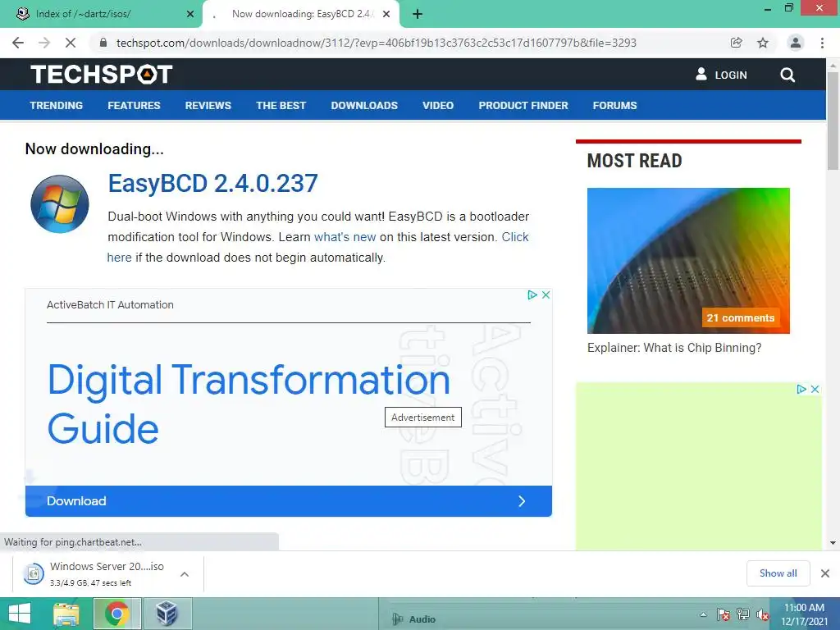Screen dimensions: 840x630
Task: Go to the FORUMS section
Action: coord(614,106)
